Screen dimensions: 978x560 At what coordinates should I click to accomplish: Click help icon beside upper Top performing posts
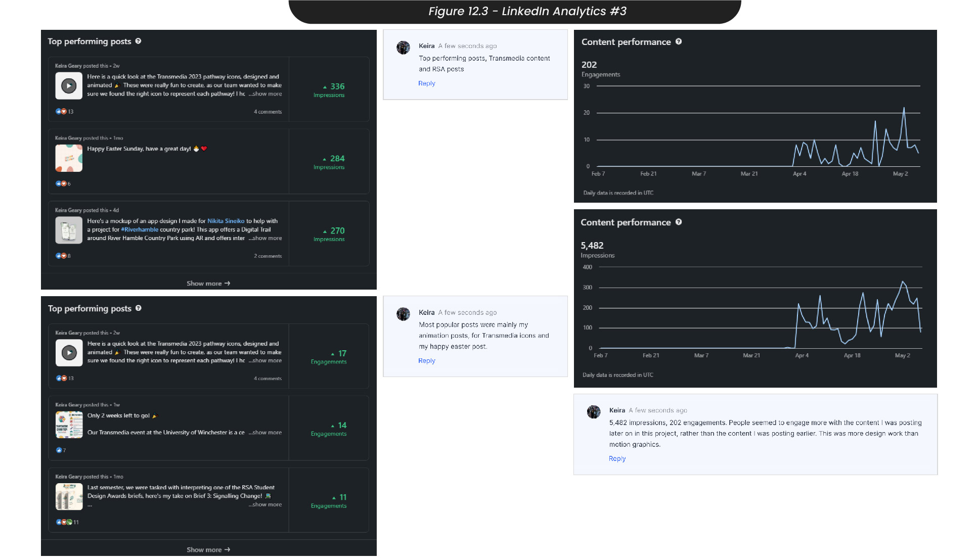tap(138, 41)
